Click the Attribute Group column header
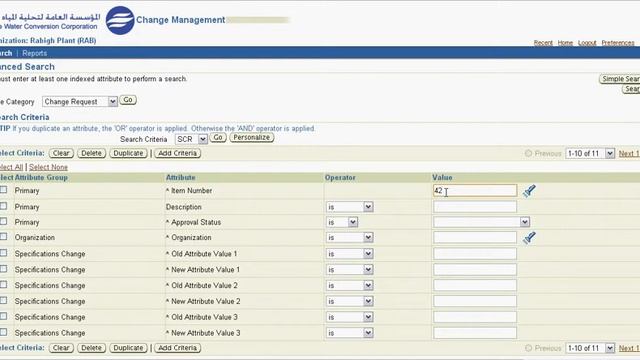This screenshot has height=360, width=640. click(x=41, y=178)
